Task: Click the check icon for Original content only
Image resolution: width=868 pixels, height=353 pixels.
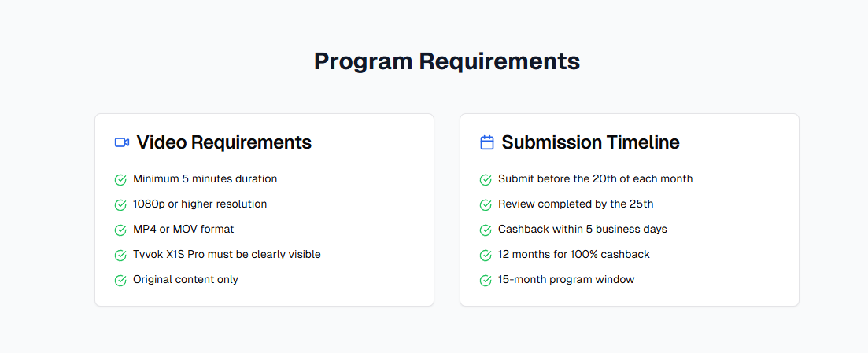Action: point(120,281)
